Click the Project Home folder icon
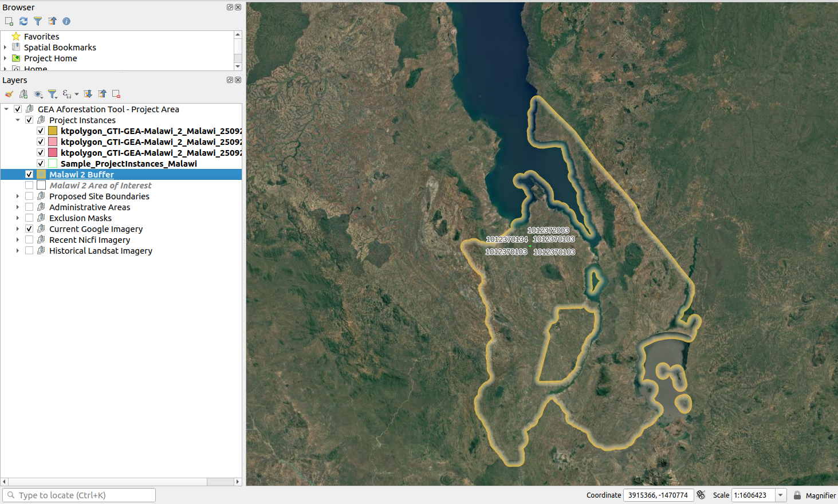This screenshot has height=504, width=838. (x=16, y=58)
